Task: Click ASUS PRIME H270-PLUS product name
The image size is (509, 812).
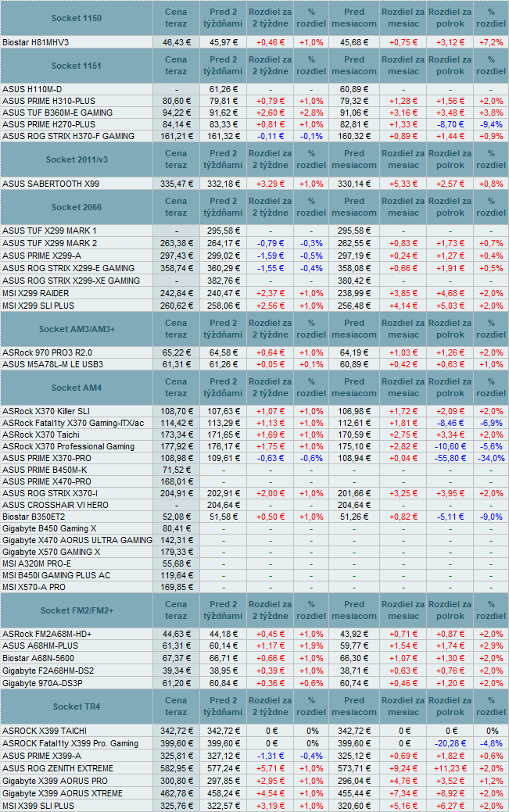Action: tap(48, 124)
